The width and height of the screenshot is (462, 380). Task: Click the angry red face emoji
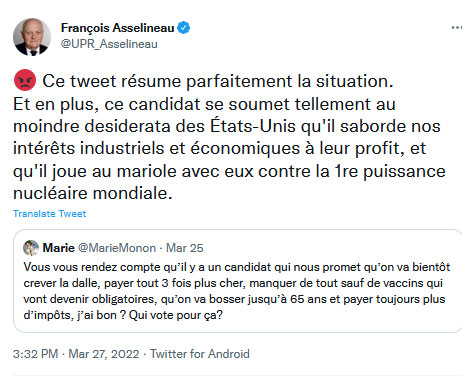[x=25, y=80]
